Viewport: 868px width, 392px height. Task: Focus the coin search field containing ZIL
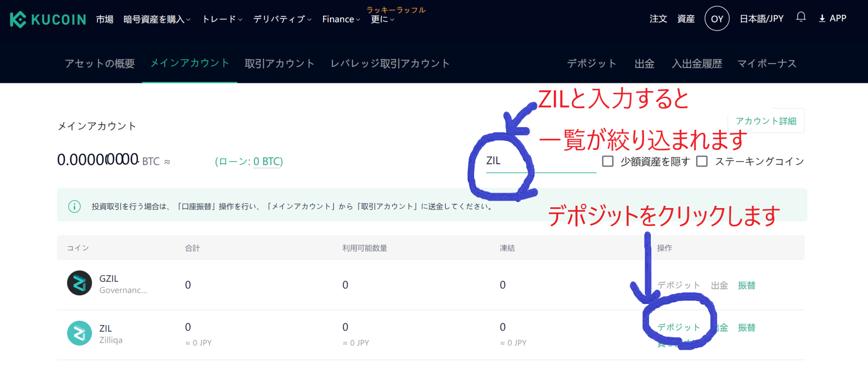click(x=541, y=161)
